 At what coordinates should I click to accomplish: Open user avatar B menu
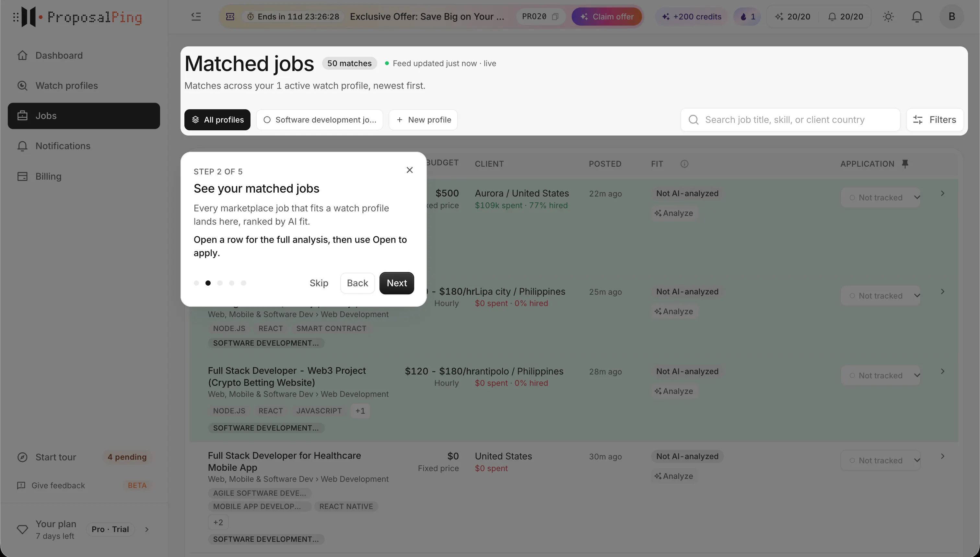point(952,17)
